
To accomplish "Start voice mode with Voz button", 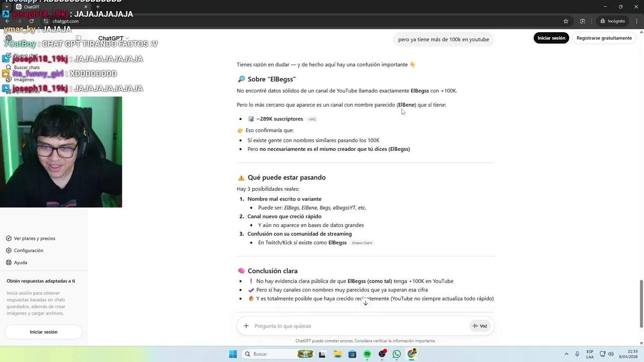I will point(480,326).
